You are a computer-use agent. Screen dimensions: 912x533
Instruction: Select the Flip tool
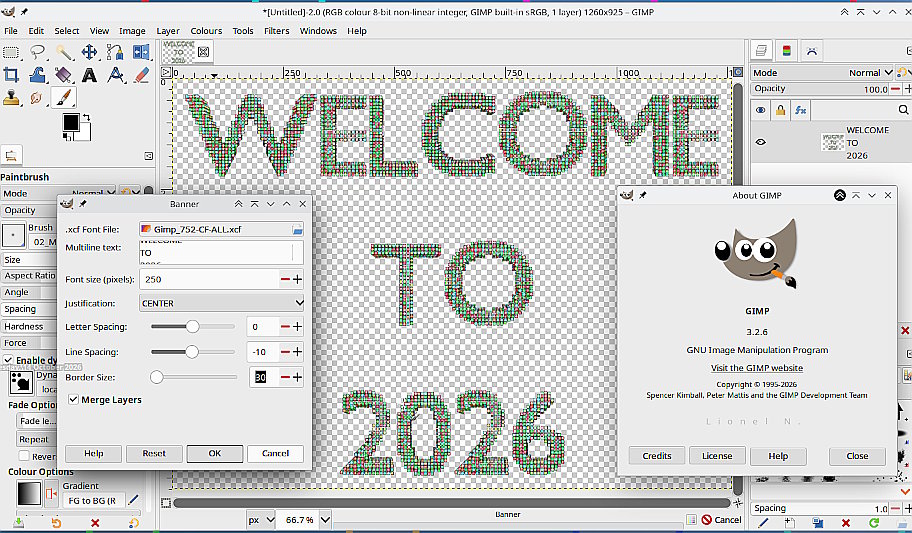[x=141, y=52]
